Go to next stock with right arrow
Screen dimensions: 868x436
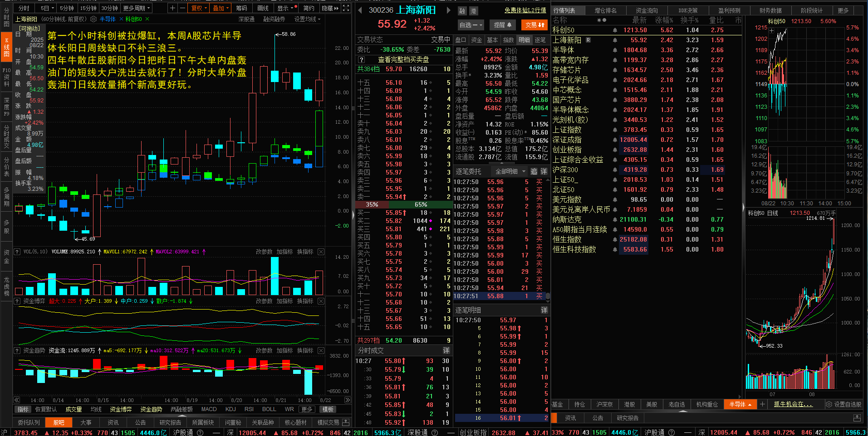448,10
